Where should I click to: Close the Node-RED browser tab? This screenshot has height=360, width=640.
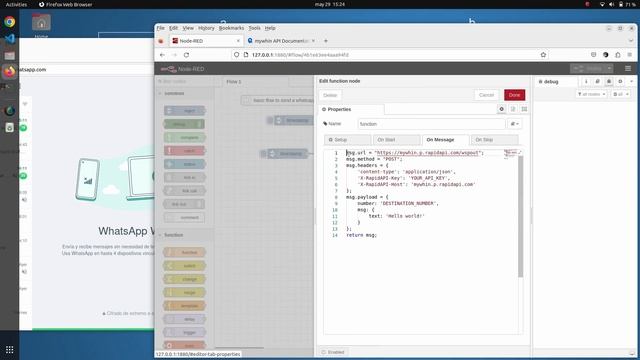(x=238, y=41)
